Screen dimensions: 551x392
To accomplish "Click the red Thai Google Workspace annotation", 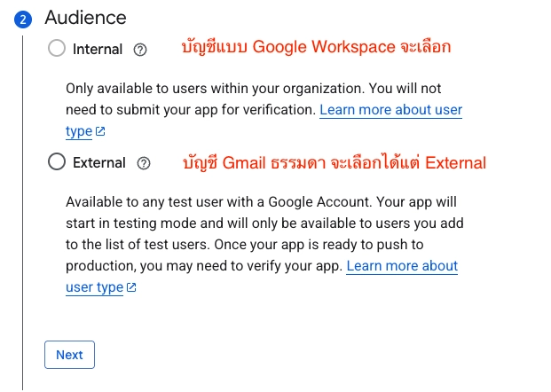I will 316,47.
